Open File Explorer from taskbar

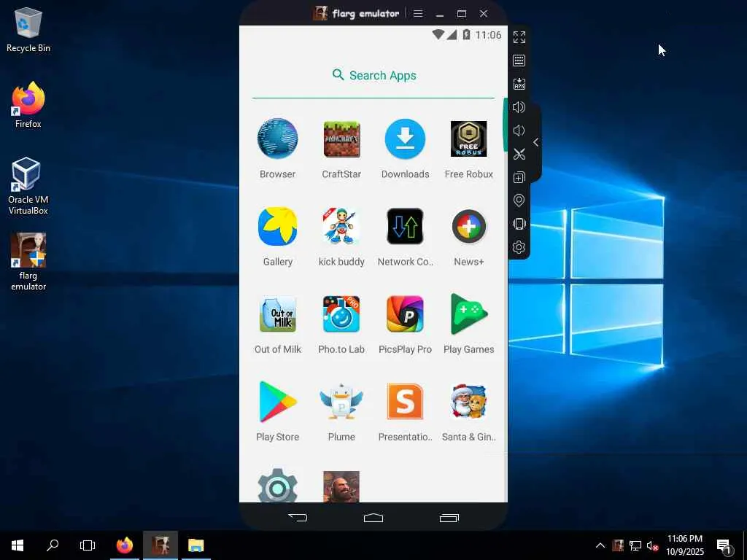[x=196, y=545]
